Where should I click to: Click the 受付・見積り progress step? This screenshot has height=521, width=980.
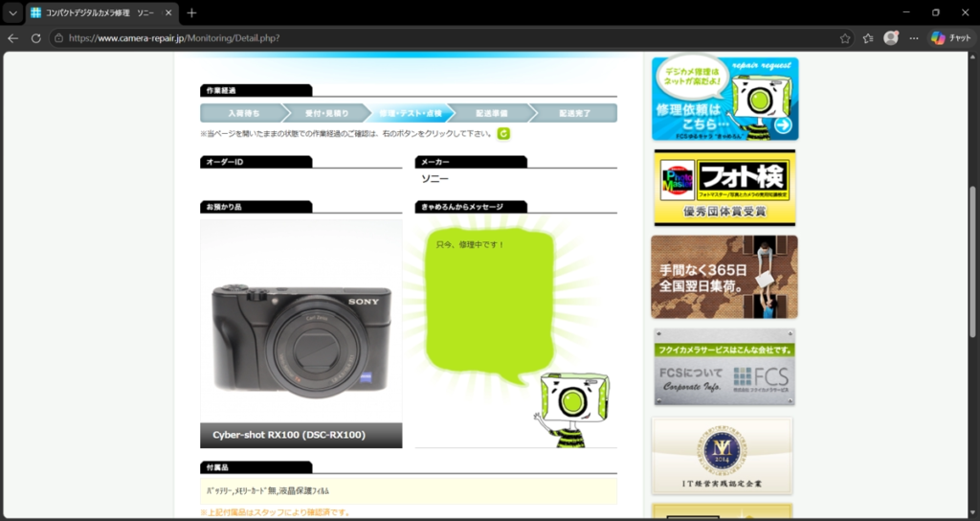327,113
